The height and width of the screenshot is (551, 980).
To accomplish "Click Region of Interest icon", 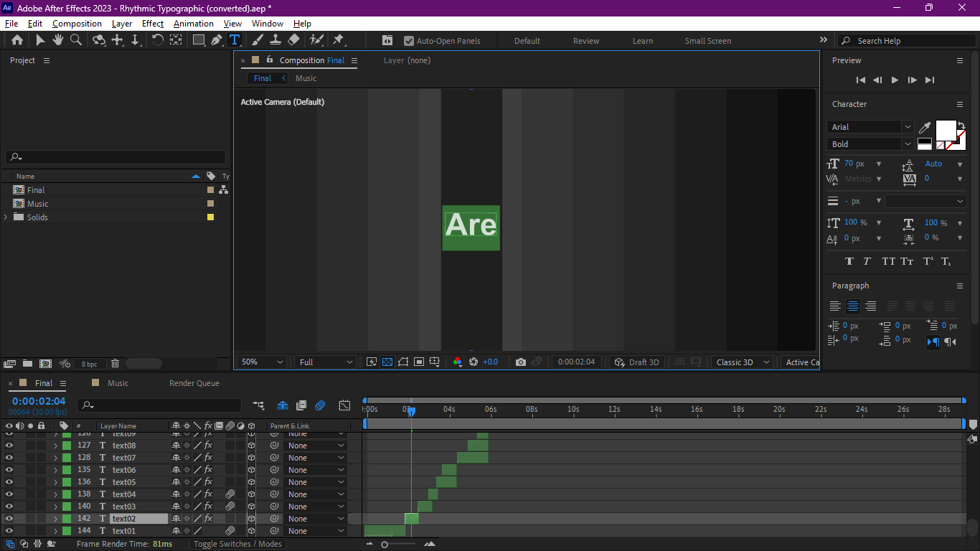I will point(419,362).
